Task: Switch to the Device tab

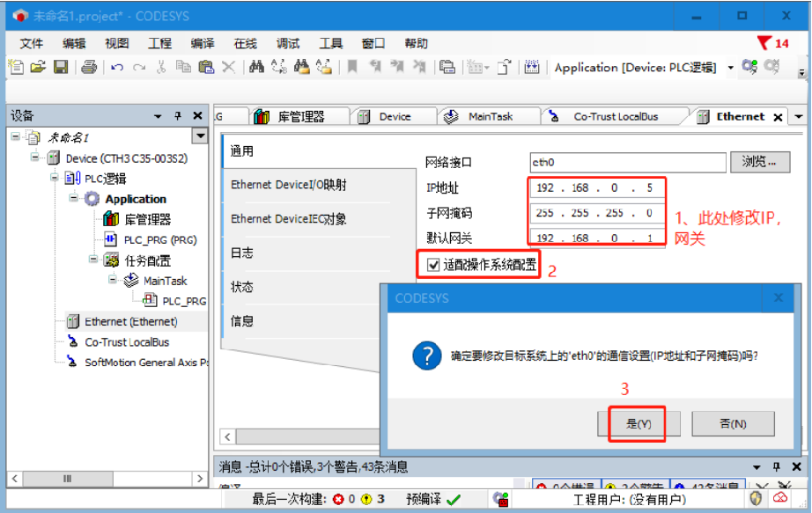Action: (x=395, y=117)
